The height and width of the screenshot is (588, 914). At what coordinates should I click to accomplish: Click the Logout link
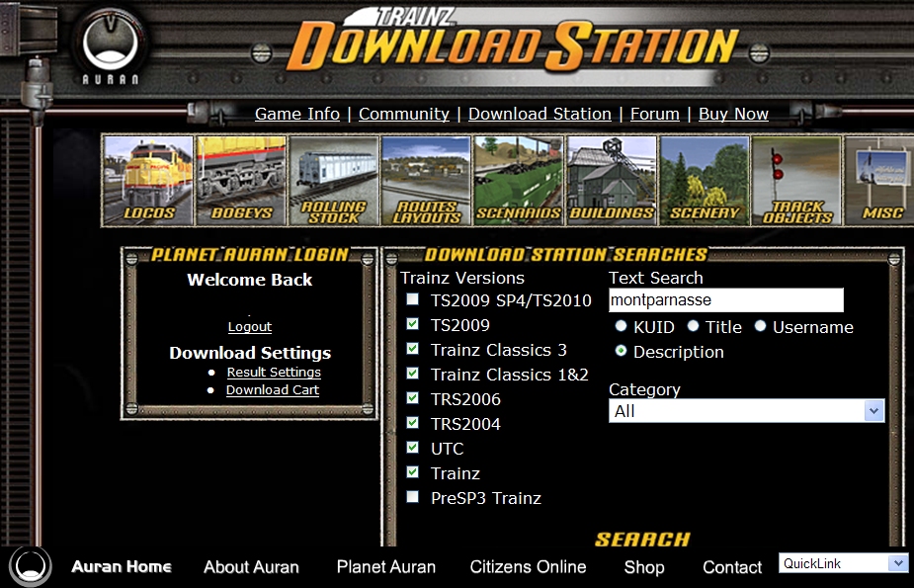click(249, 327)
